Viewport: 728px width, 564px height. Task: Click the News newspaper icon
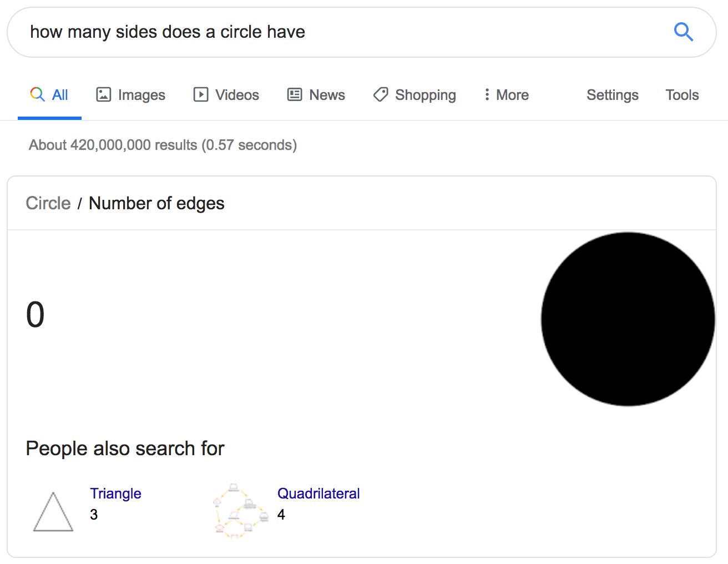pyautogui.click(x=295, y=94)
